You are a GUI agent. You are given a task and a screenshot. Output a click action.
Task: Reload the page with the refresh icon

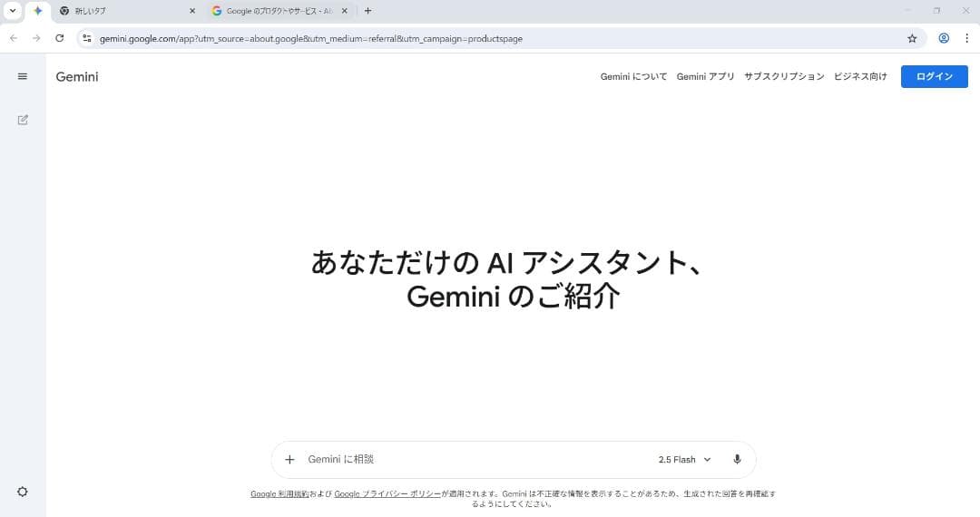(x=59, y=38)
